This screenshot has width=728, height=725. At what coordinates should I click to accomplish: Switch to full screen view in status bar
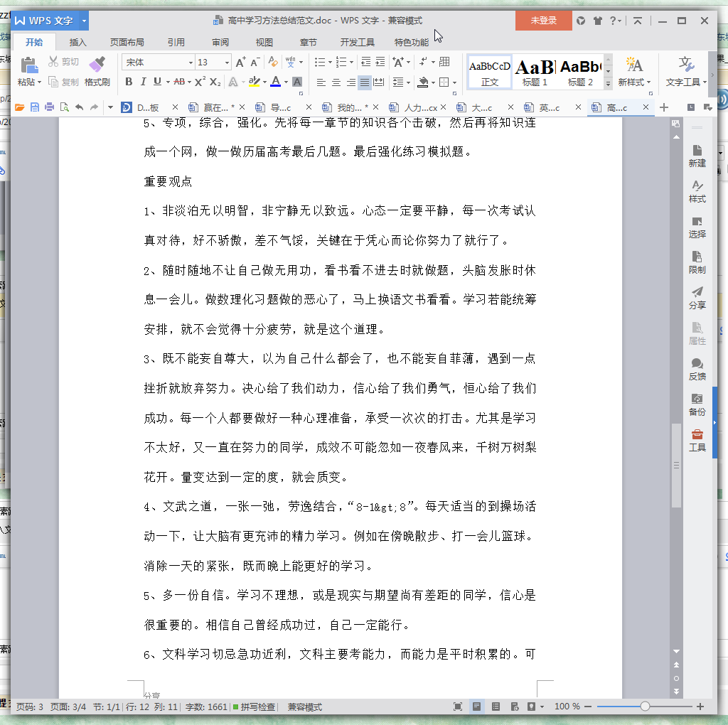click(458, 707)
